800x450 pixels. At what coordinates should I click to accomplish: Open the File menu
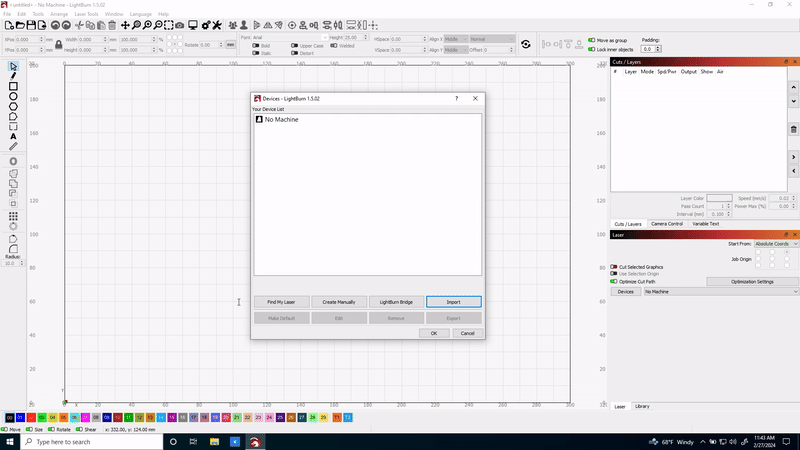(7, 14)
